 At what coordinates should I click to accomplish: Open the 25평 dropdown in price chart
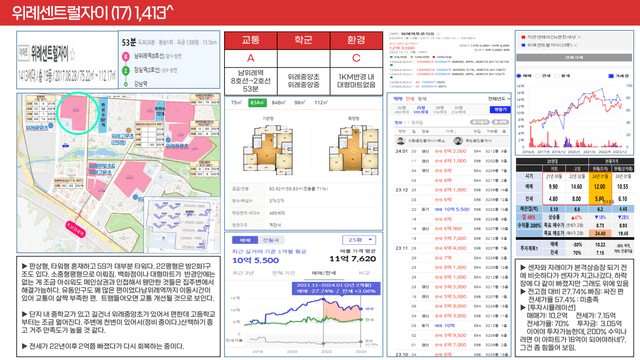pos(359,240)
